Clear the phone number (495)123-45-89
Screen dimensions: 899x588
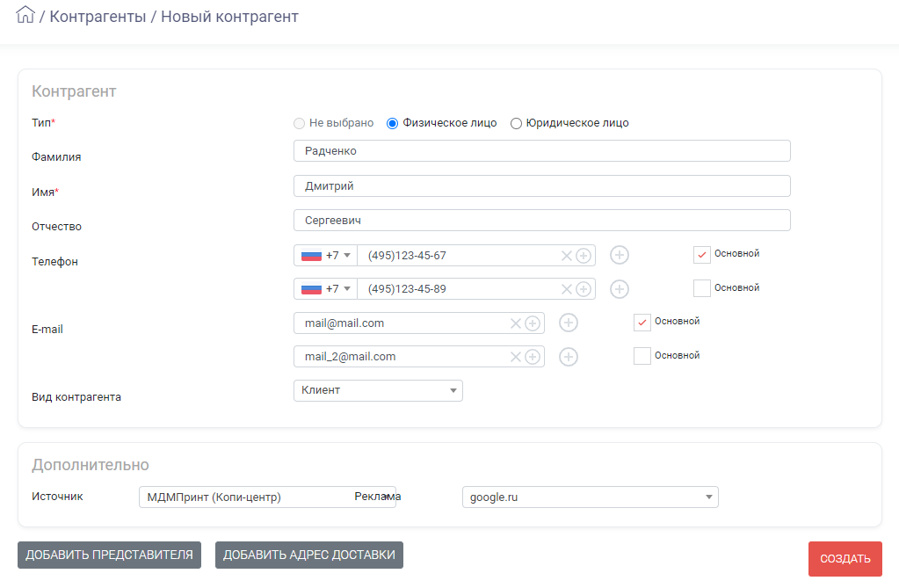click(567, 289)
